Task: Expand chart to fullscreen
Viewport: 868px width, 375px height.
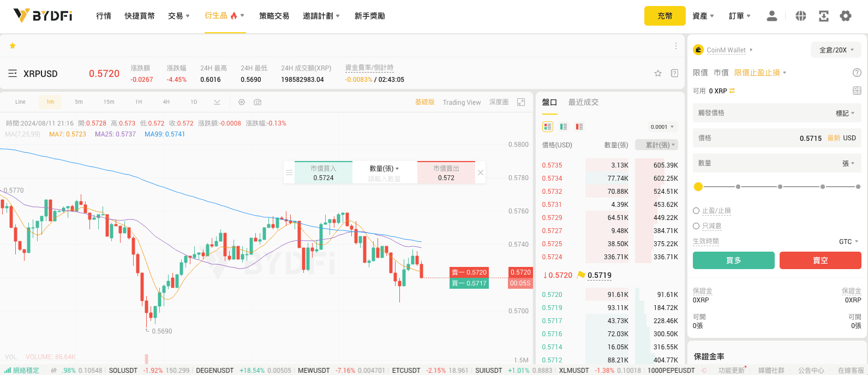Action: click(x=521, y=102)
